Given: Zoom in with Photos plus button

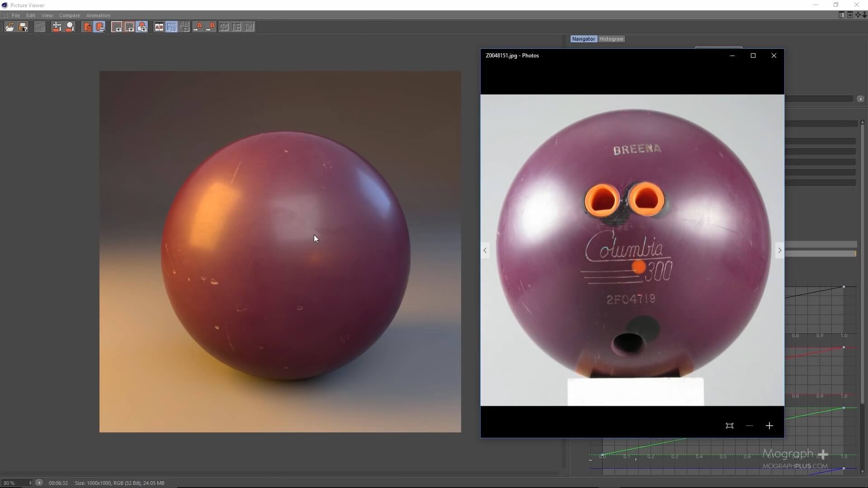Looking at the screenshot, I should coord(769,426).
